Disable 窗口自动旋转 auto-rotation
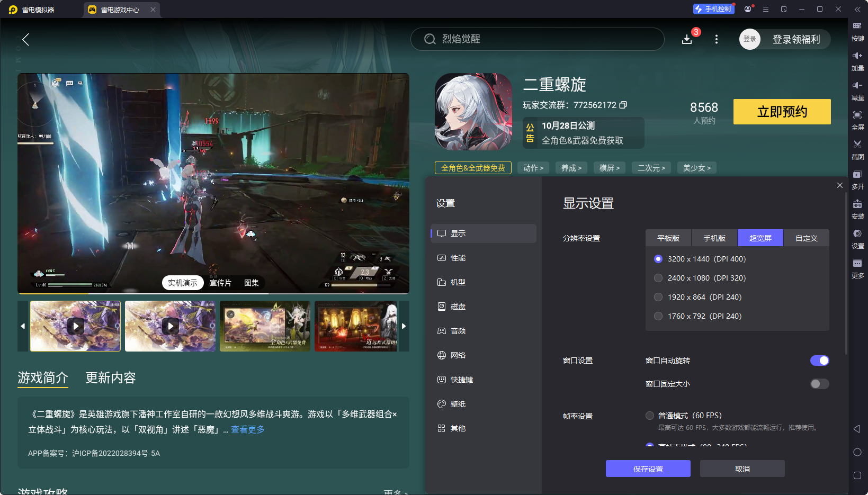This screenshot has height=495, width=868. tap(819, 361)
